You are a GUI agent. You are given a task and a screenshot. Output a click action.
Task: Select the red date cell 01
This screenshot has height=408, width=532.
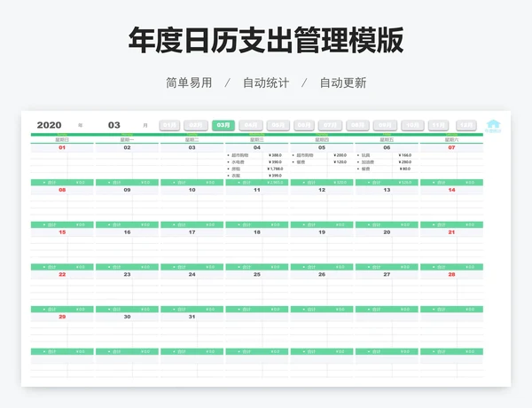(62, 147)
